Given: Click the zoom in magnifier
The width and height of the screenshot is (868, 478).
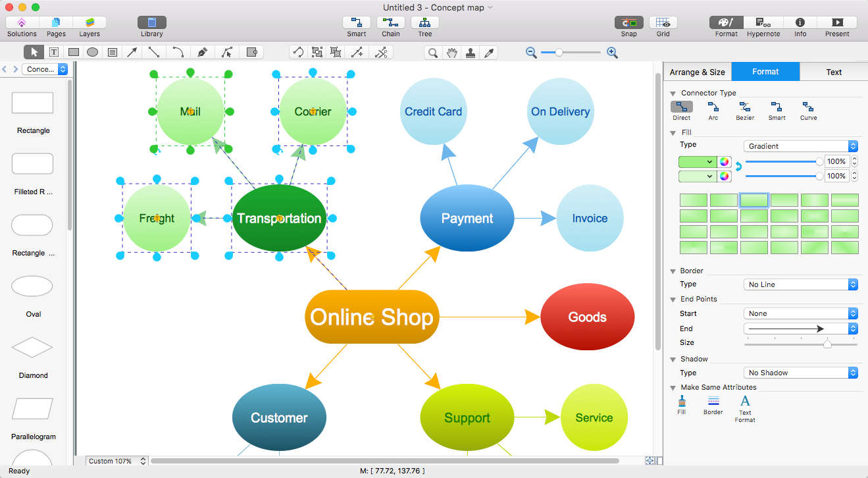Looking at the screenshot, I should pyautogui.click(x=612, y=53).
